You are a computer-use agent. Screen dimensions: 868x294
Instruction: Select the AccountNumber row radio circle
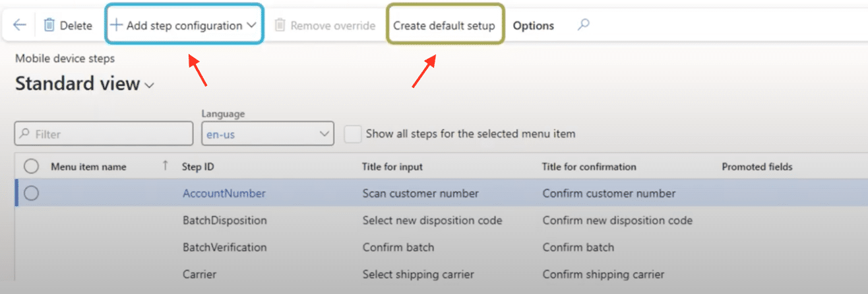click(31, 194)
